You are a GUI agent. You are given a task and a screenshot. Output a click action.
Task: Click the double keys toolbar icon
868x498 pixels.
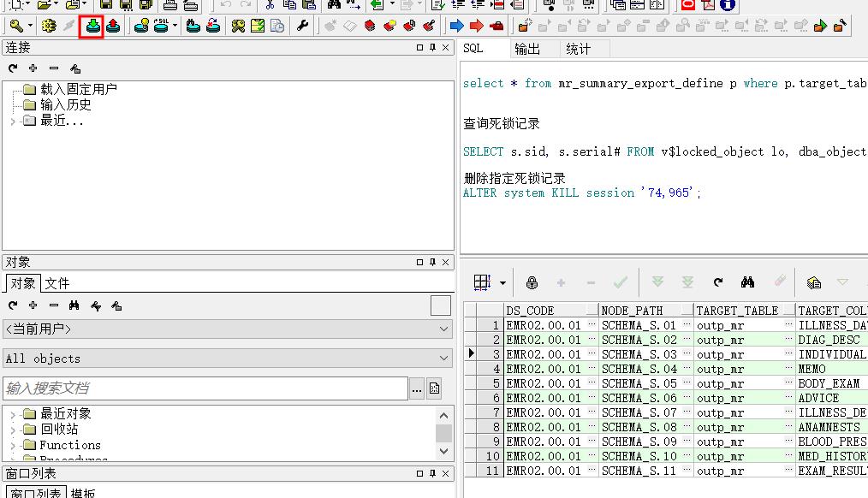238,26
